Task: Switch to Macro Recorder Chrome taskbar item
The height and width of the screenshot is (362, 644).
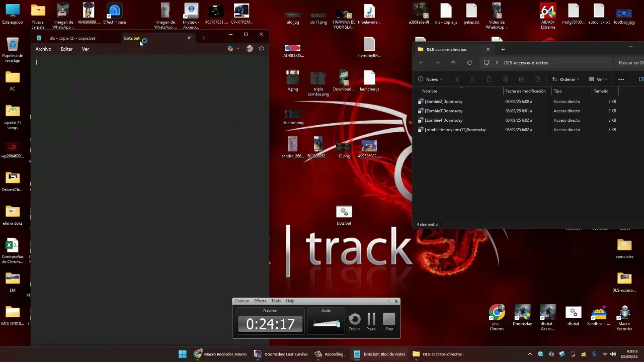Action: click(x=220, y=354)
